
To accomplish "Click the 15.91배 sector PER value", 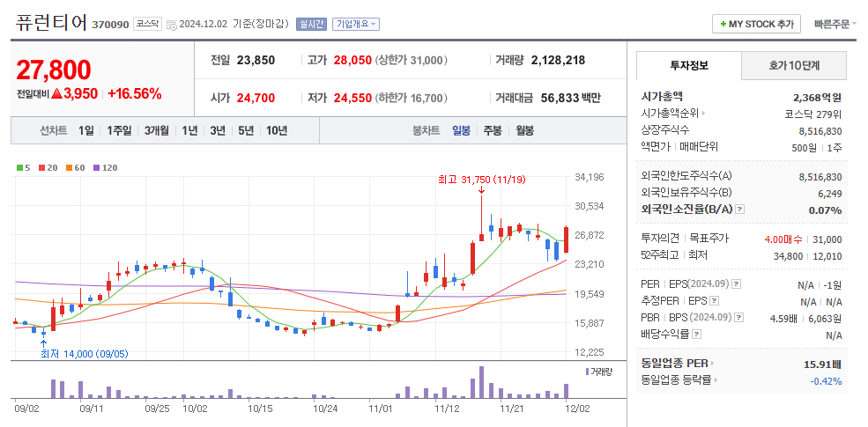I will coord(822,364).
